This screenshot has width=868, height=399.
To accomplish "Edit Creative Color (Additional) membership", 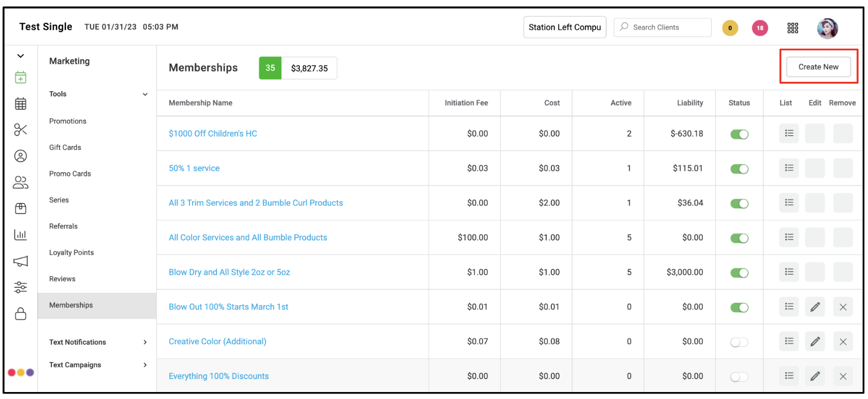I will (815, 341).
